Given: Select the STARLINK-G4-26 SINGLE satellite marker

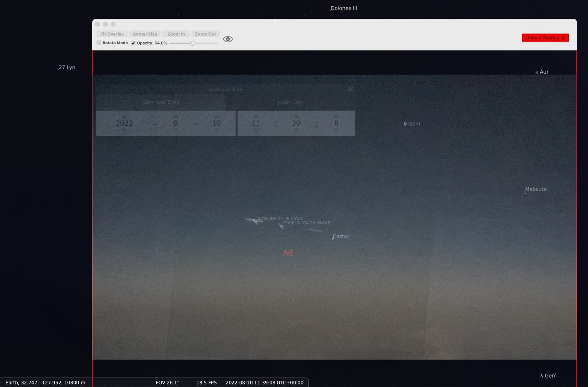Looking at the screenshot, I should click(x=281, y=226).
